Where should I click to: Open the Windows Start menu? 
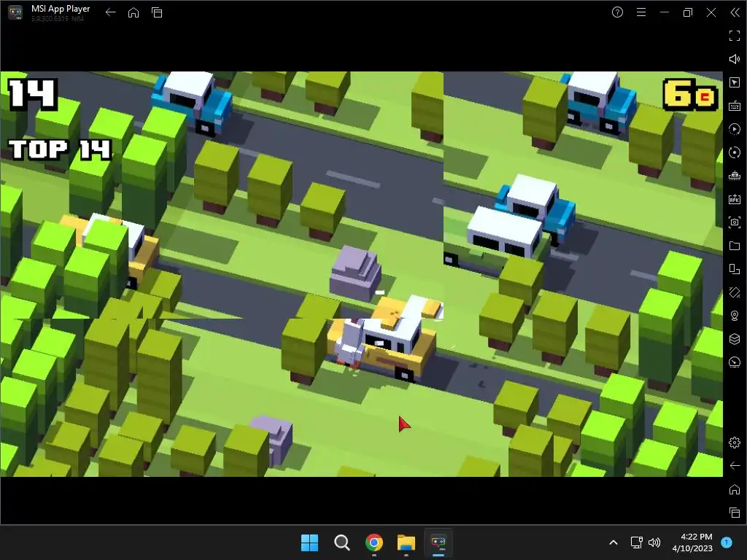point(309,542)
